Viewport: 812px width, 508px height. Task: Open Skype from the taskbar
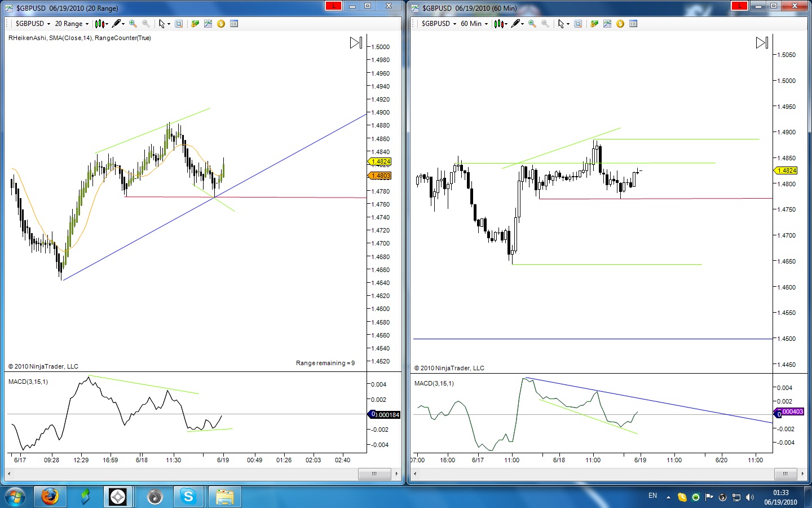[x=188, y=497]
